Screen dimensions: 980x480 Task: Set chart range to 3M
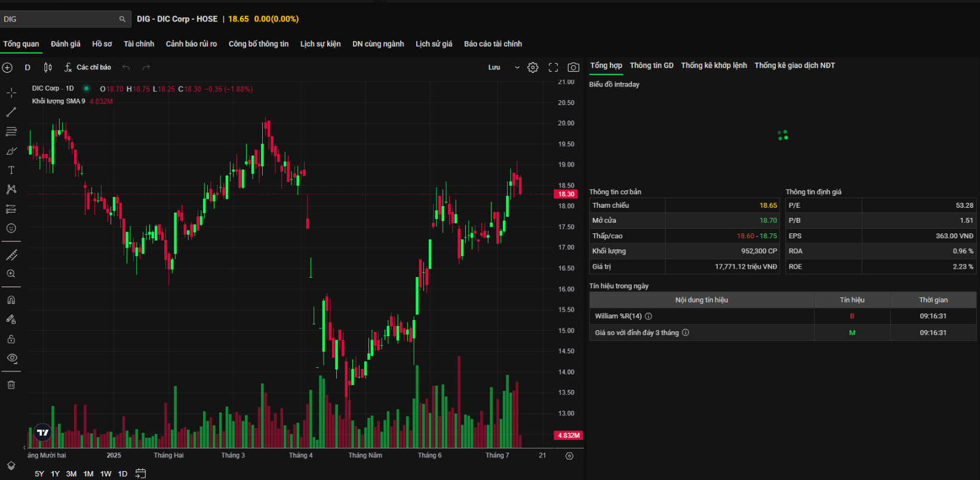pos(71,473)
